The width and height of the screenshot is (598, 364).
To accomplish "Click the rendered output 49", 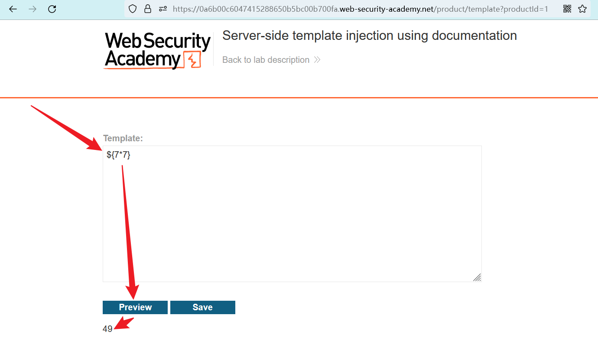I will [107, 329].
